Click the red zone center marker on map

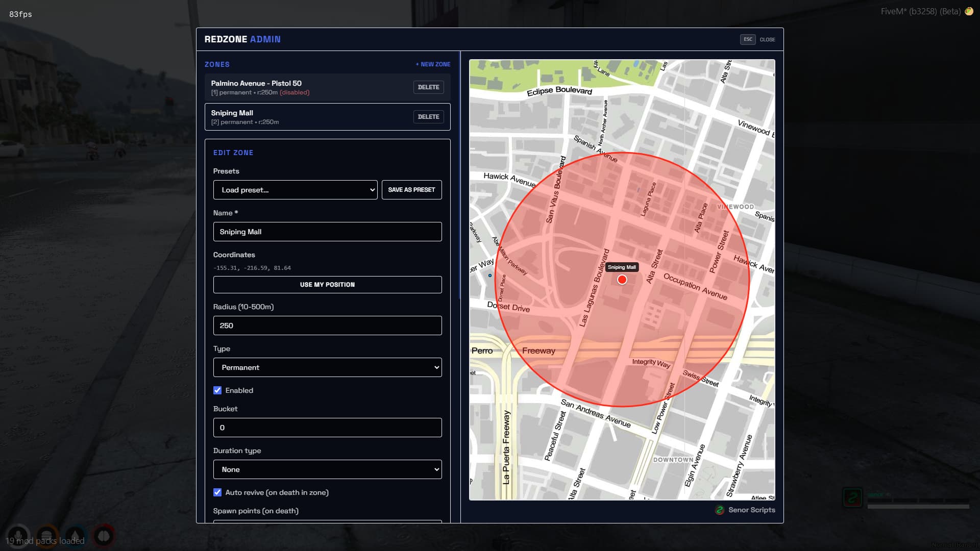pos(622,280)
